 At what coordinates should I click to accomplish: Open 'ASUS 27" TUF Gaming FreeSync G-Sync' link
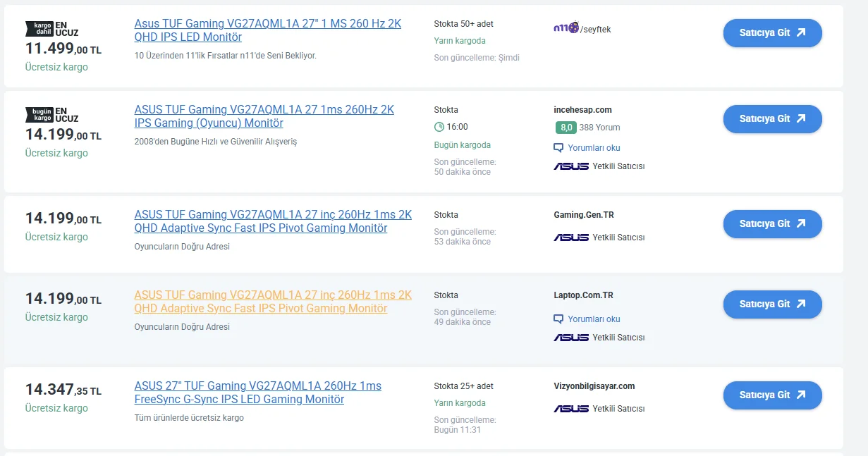257,393
